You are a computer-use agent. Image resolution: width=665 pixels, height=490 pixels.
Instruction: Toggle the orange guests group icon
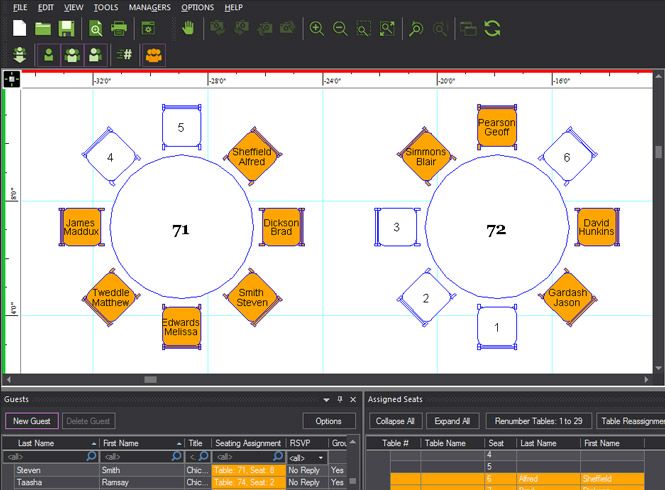pos(154,55)
